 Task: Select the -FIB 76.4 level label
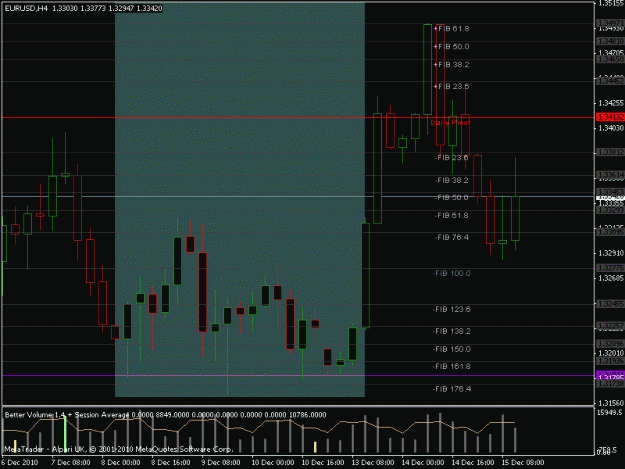click(451, 237)
